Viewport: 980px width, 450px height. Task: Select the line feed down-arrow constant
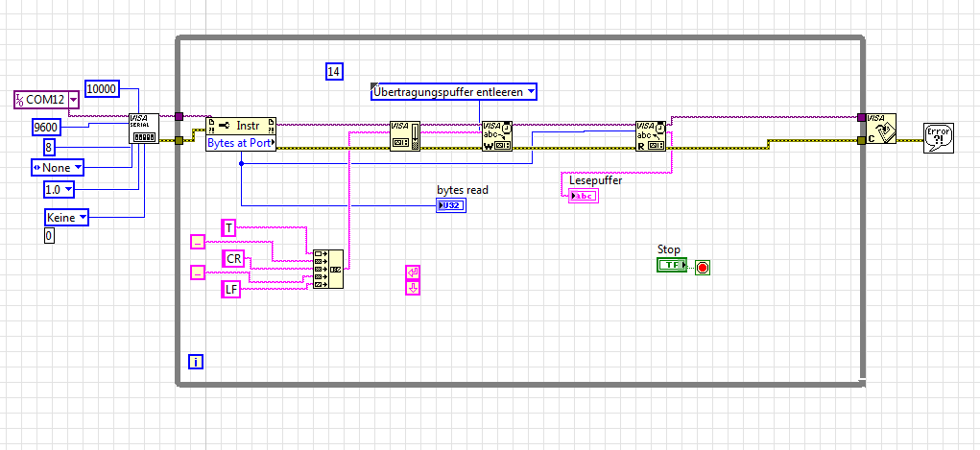[x=413, y=288]
